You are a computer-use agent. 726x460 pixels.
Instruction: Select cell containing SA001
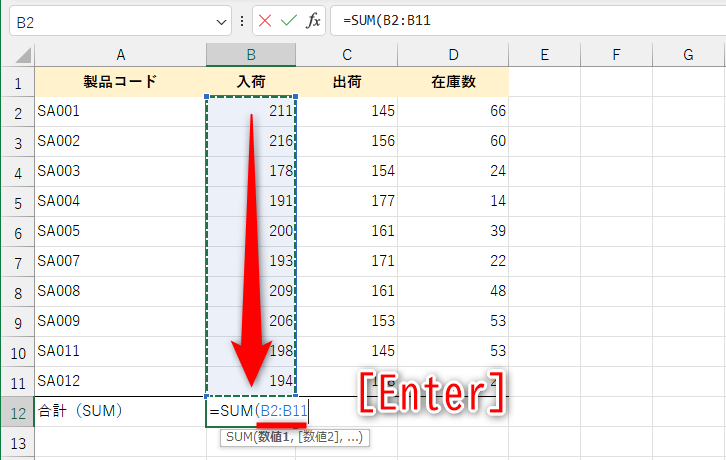point(120,111)
